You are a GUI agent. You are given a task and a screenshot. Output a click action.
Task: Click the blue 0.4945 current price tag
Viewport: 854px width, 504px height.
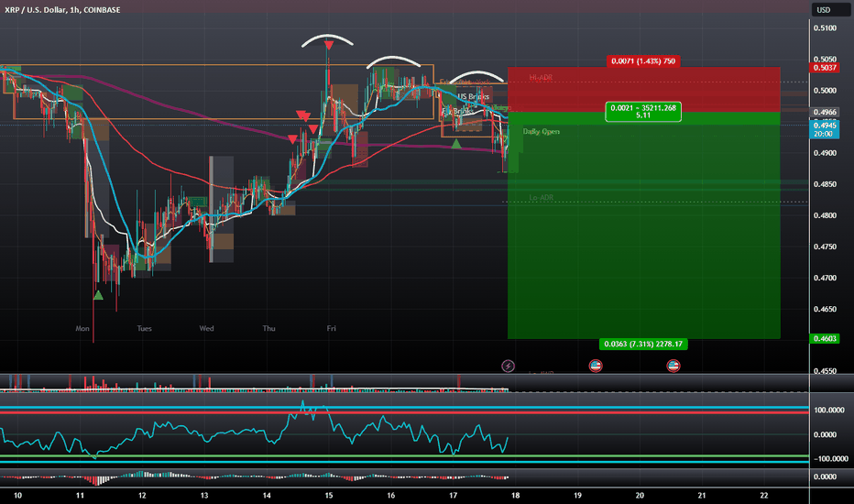[x=825, y=130]
